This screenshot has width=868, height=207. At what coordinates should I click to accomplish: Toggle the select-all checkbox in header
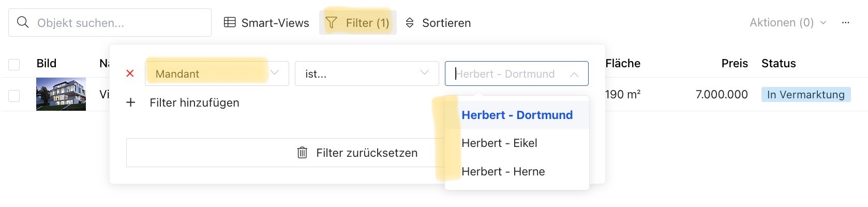tap(14, 64)
